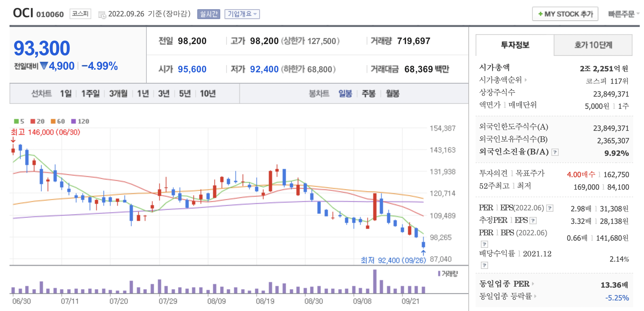Click the purple 120-day moving average legend
Viewport: 644px width, 311px height.
80,121
